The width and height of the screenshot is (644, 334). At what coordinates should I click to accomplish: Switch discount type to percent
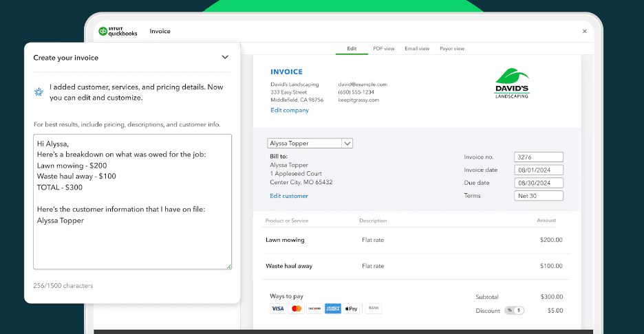click(x=510, y=311)
